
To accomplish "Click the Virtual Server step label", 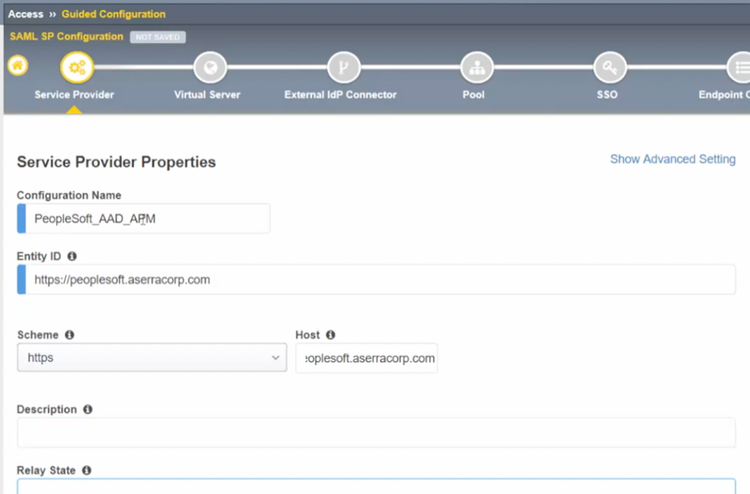I will tap(207, 95).
